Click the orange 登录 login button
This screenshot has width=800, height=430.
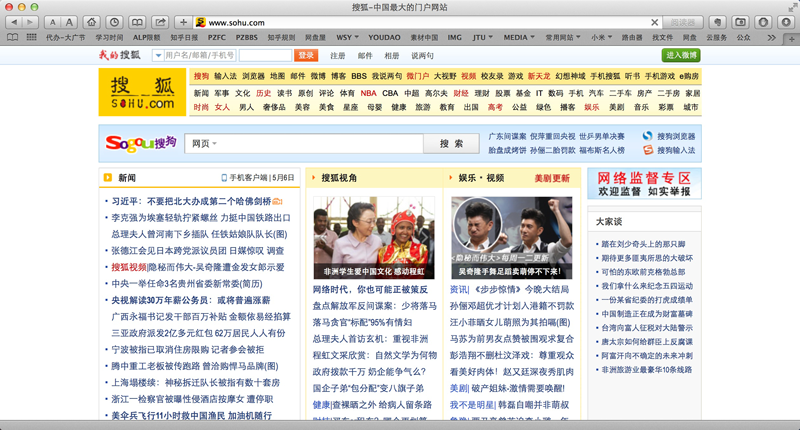pos(306,55)
